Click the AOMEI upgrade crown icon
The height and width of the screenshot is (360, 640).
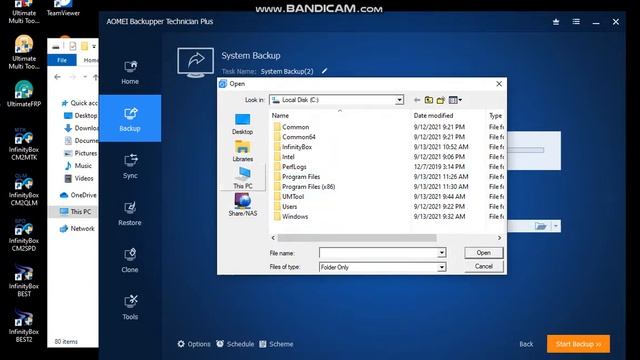[x=556, y=22]
